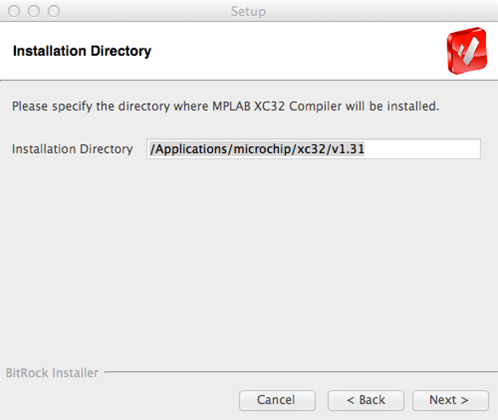Minimize the Setup window
Screen dimensions: 498x420
pyautogui.click(x=34, y=11)
